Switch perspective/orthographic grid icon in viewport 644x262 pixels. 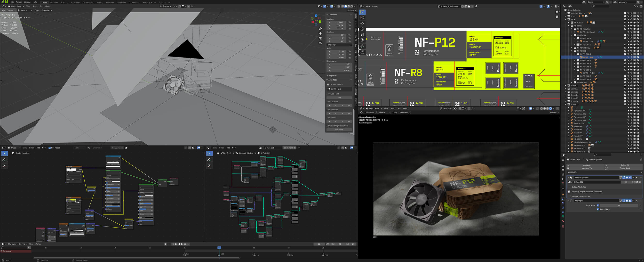[x=320, y=43]
